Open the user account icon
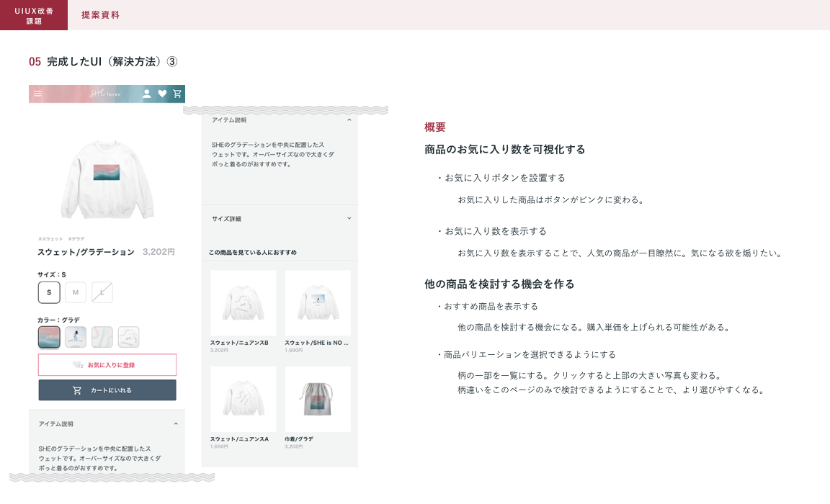 147,94
